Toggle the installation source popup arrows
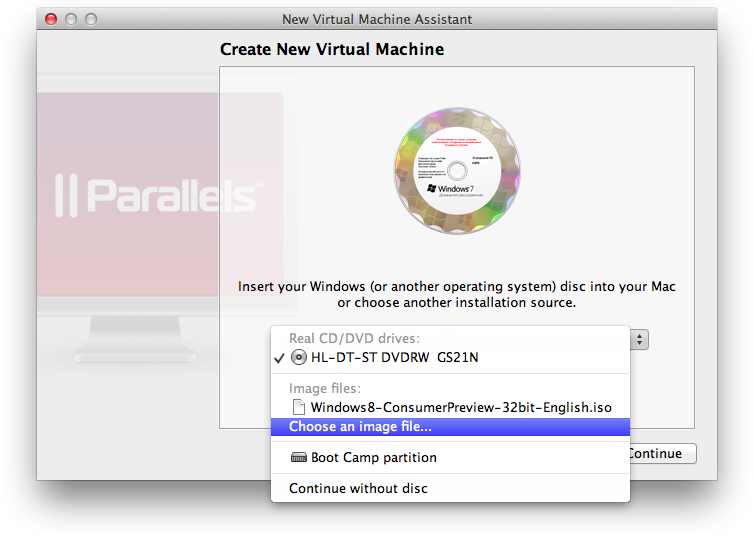 pos(640,340)
